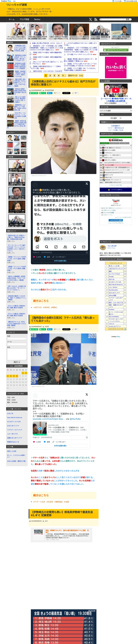Open info icon on the first embedded tweet
Viewport: 138px width, 644px height.
pos(87,252)
